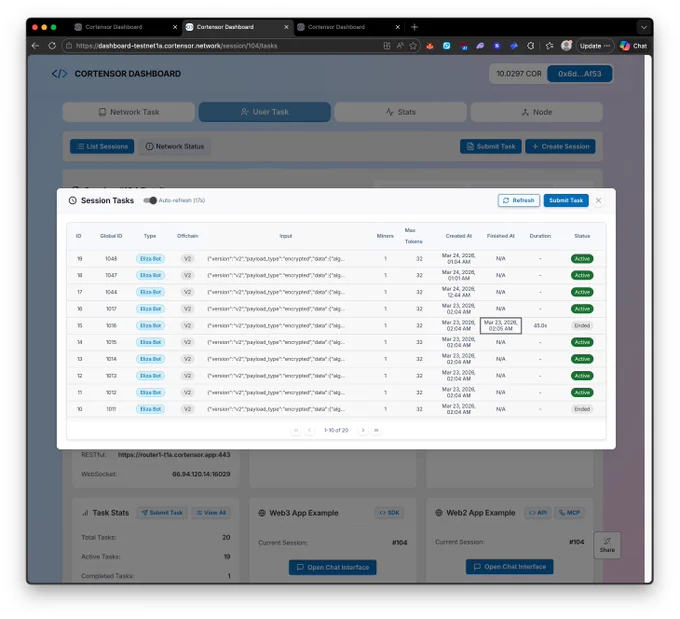The width and height of the screenshot is (680, 619).
Task: Select the Stats tab
Action: tap(401, 112)
